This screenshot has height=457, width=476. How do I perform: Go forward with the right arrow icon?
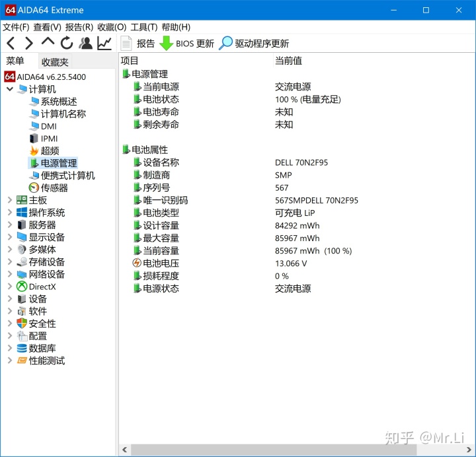click(29, 43)
